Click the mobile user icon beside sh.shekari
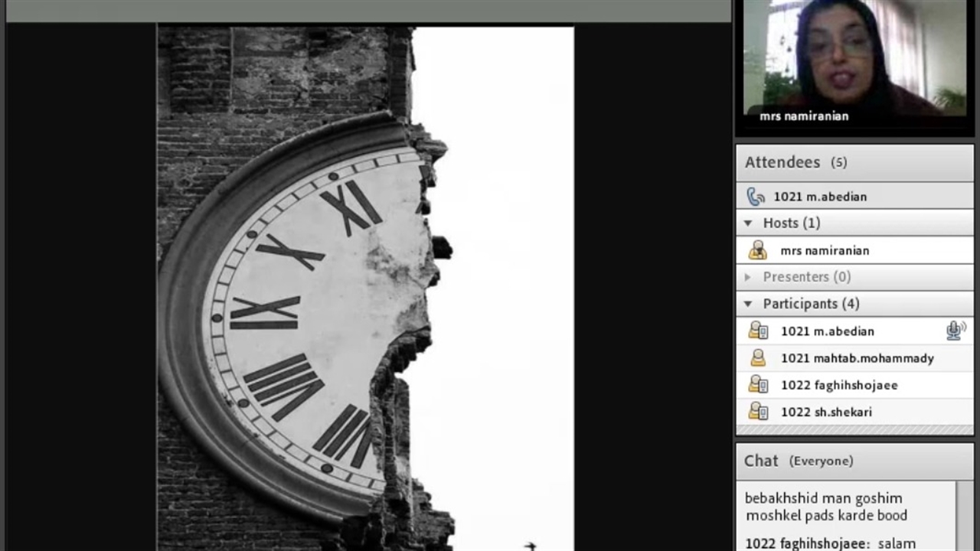This screenshot has width=980, height=551. point(758,412)
